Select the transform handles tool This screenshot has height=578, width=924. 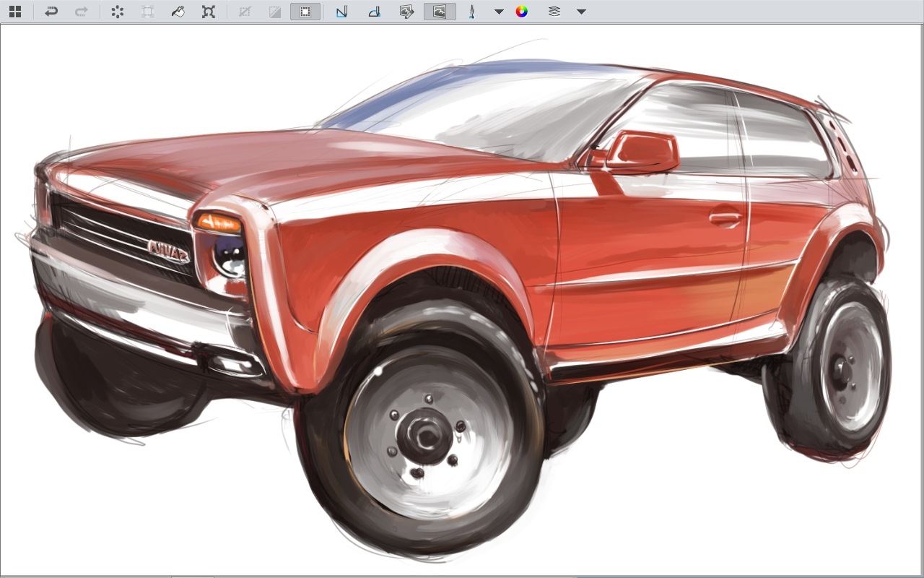click(209, 12)
